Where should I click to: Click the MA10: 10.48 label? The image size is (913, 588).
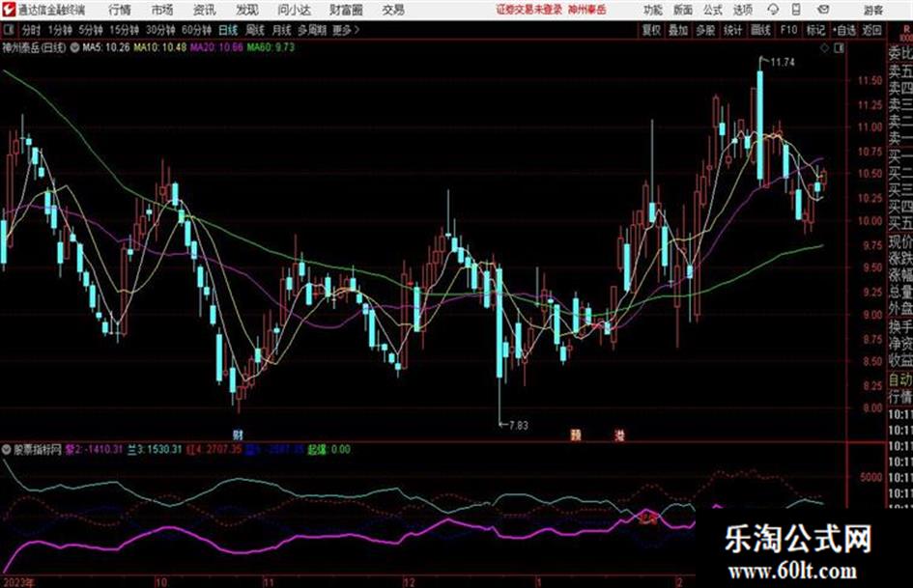(x=159, y=47)
